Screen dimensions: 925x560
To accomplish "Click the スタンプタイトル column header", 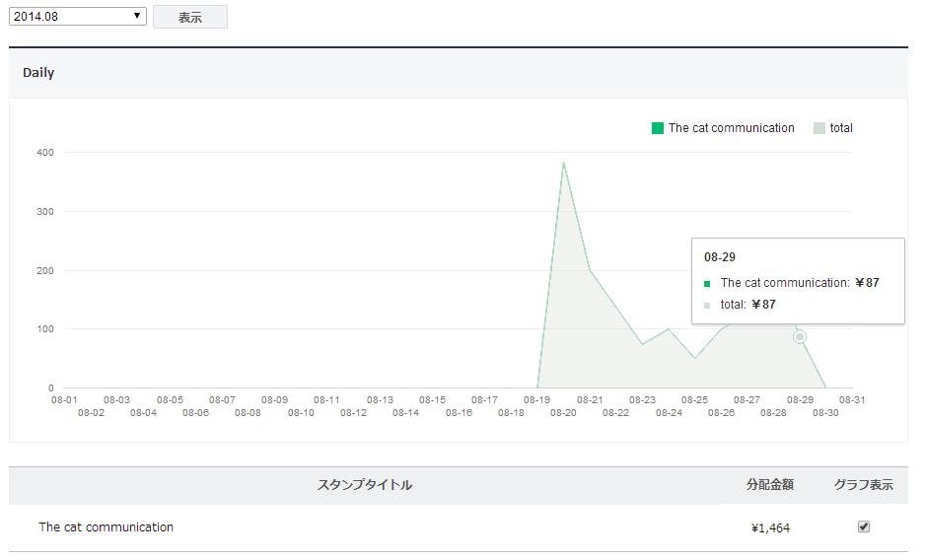I will [365, 485].
